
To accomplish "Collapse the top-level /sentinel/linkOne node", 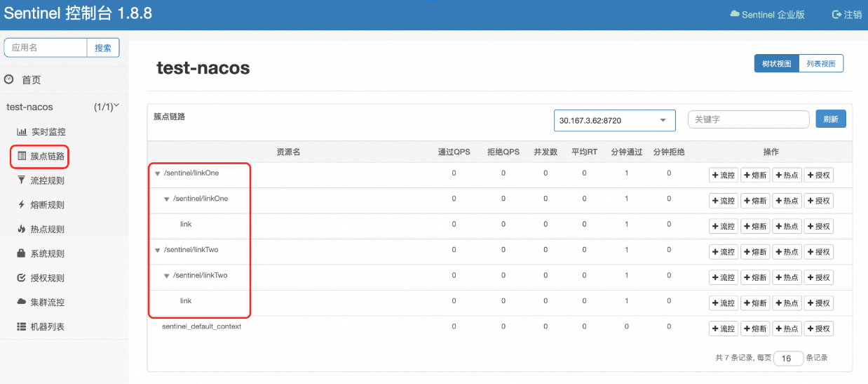I will 158,173.
